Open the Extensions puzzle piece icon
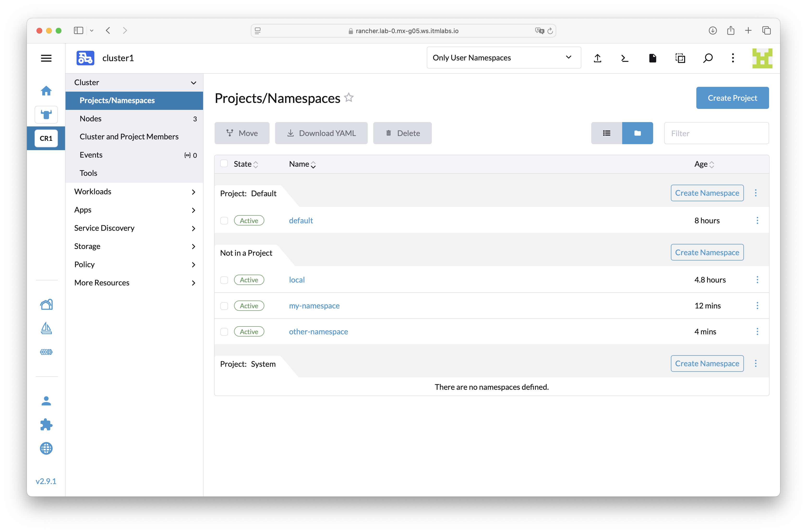The image size is (807, 532). [x=46, y=425]
